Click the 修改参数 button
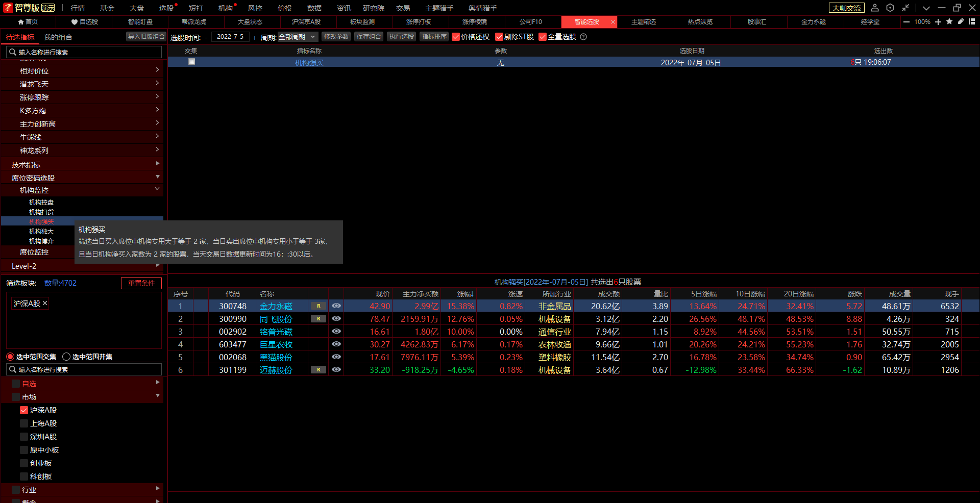Image resolution: width=980 pixels, height=503 pixels. (x=336, y=37)
